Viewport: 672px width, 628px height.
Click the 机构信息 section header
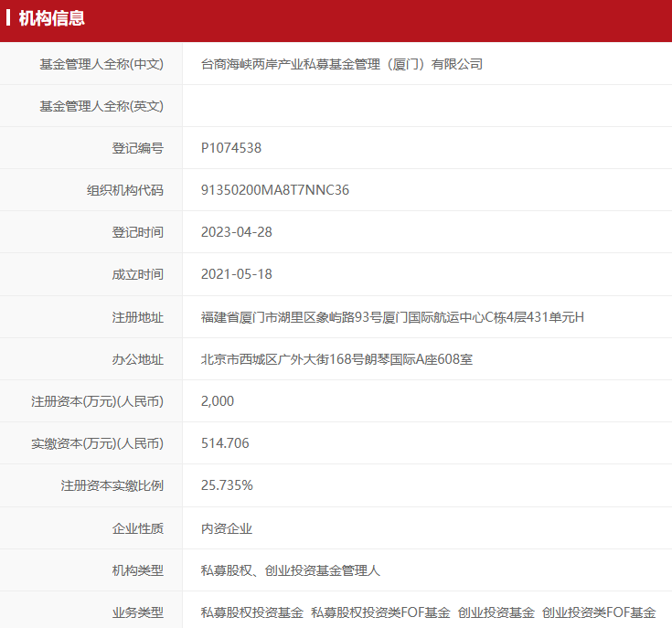click(x=52, y=18)
